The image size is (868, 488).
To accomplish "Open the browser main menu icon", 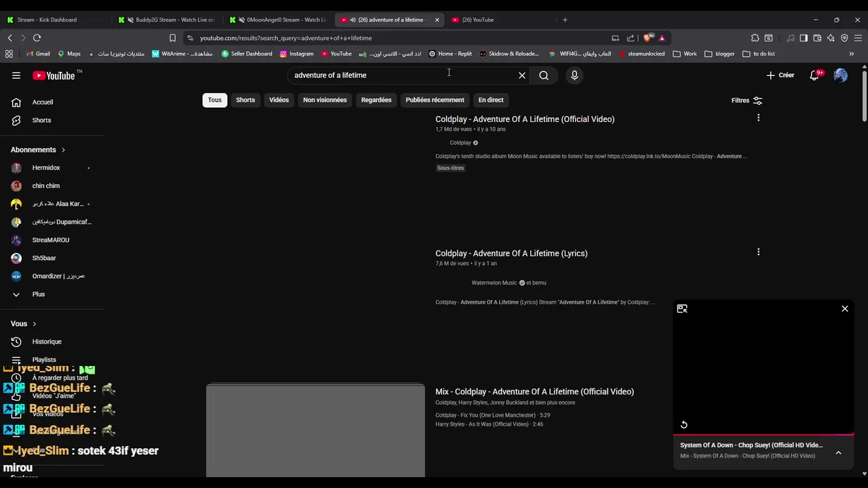I will point(858,38).
